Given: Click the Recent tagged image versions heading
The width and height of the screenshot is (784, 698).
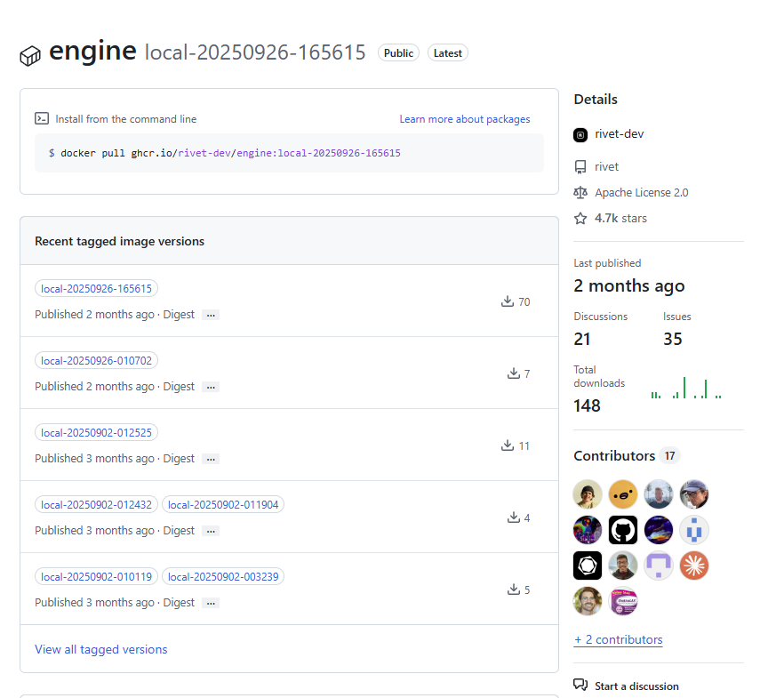Looking at the screenshot, I should (x=119, y=241).
